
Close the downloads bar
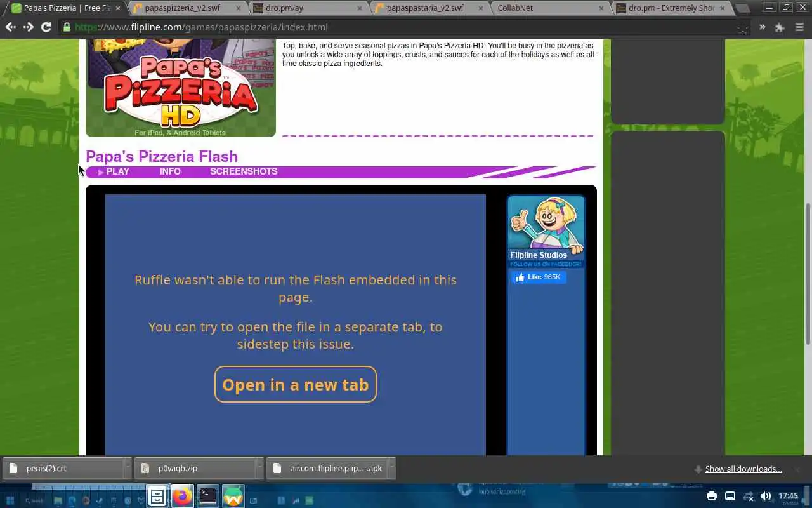pyautogui.click(x=798, y=469)
